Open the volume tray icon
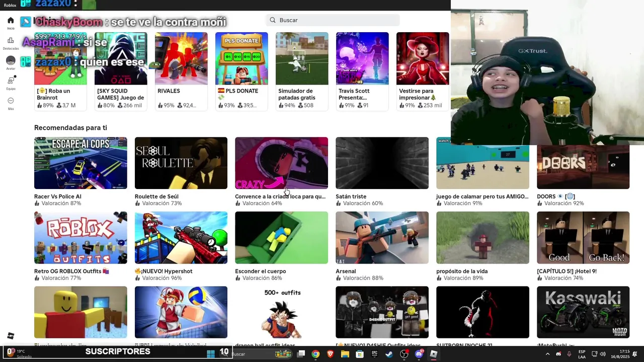644x362 pixels. tap(603, 354)
